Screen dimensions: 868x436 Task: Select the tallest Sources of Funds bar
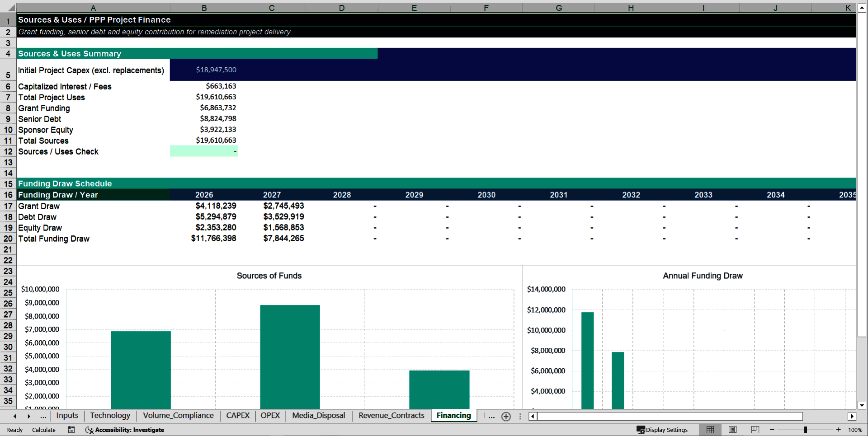(290, 357)
